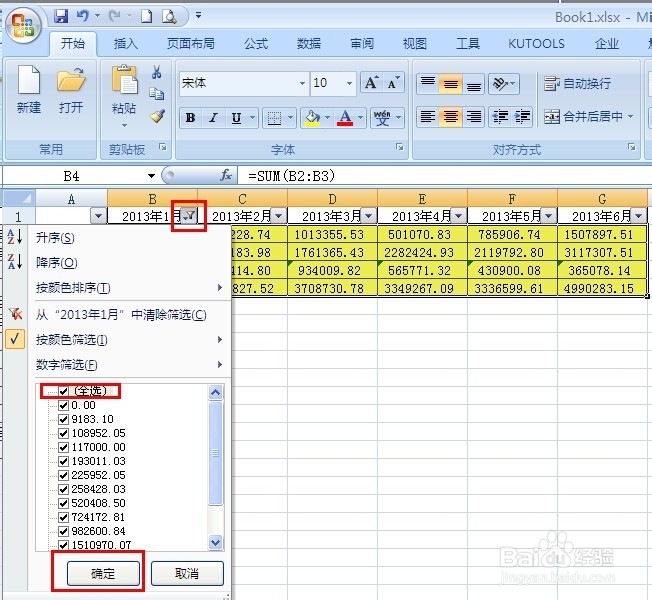Viewport: 652px width, 600px height.
Task: Apply yellow fill color bucket
Action: click(x=312, y=118)
